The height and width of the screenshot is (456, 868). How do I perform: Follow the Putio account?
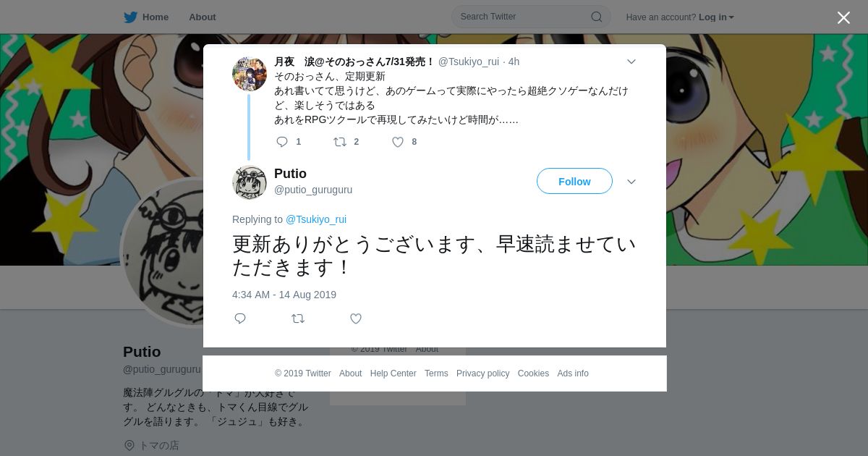[x=574, y=182]
